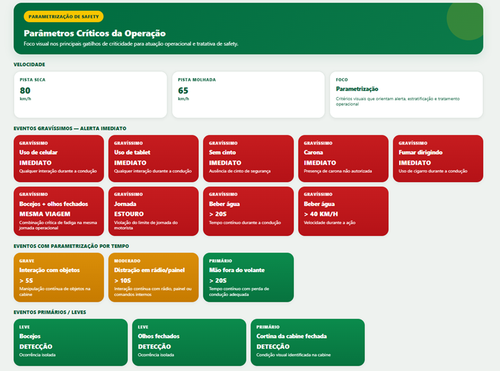The width and height of the screenshot is (500, 371).
Task: Select the 'Fumar dirigindo' card
Action: pyautogui.click(x=438, y=158)
